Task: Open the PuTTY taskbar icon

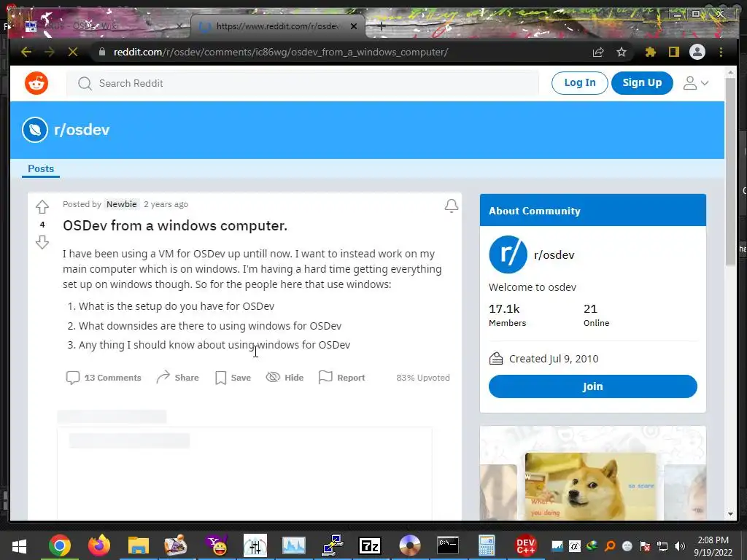Action: [x=333, y=545]
